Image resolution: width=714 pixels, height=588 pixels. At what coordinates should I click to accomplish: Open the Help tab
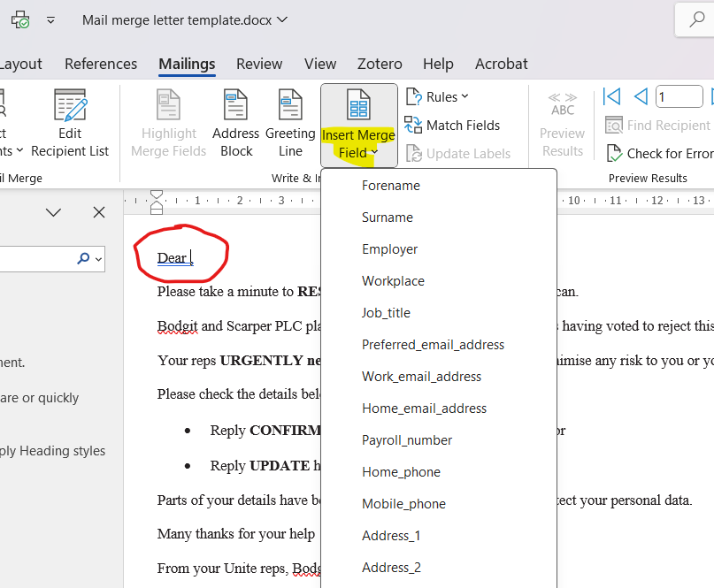438,64
